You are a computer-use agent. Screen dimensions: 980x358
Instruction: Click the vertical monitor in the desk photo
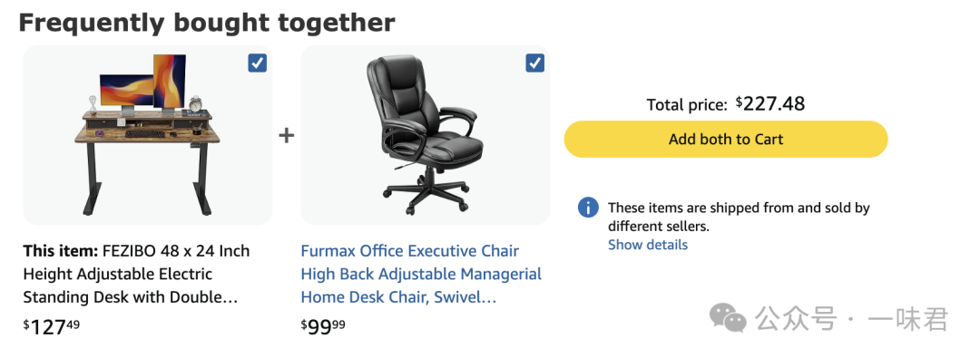(x=170, y=82)
